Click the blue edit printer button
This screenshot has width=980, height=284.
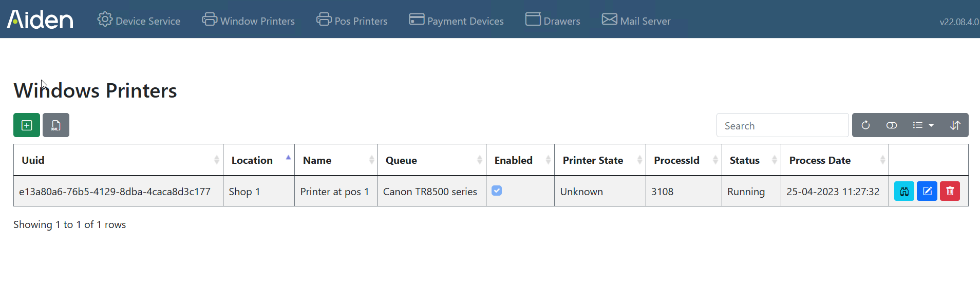[927, 191]
